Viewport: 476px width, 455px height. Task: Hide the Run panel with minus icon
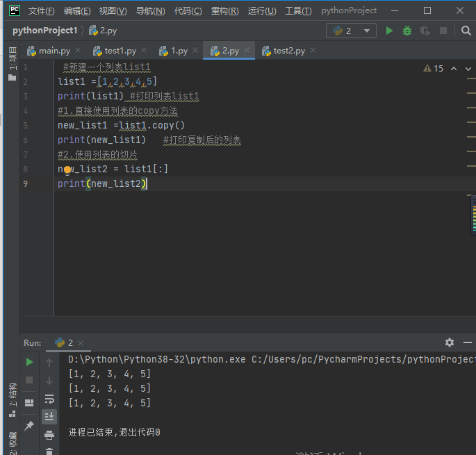[468, 342]
